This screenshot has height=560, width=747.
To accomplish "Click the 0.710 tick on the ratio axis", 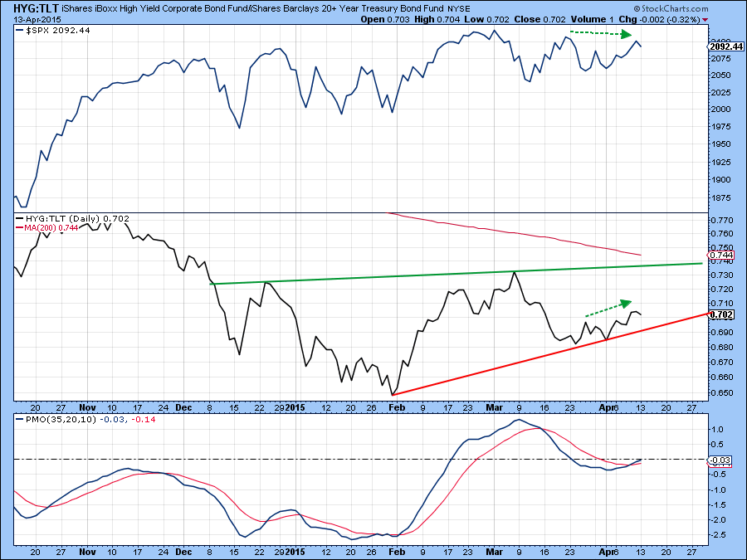I will tap(721, 304).
